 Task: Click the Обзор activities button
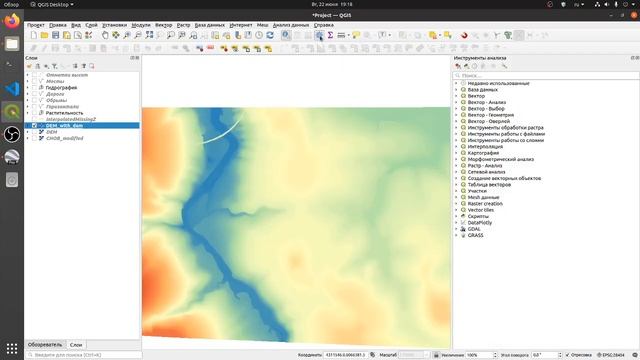point(11,4)
